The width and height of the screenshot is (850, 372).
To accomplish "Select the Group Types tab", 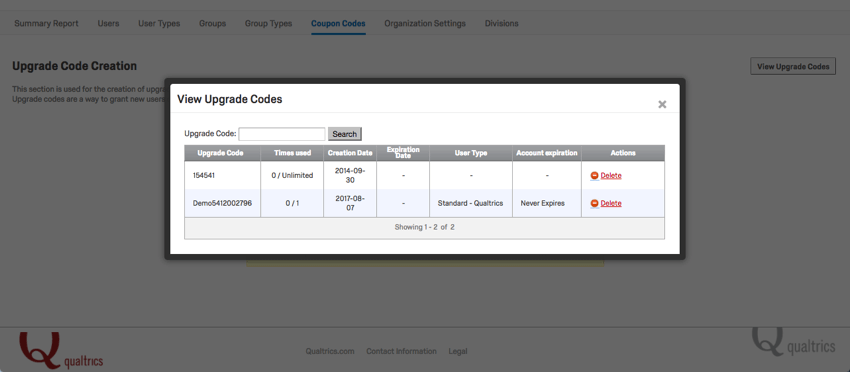I will 268,23.
